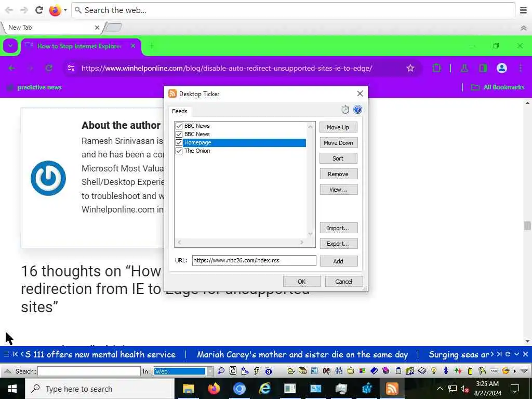This screenshot has width=532, height=399.
Task: Click the page vertical scrollbar thumb
Action: [527, 225]
